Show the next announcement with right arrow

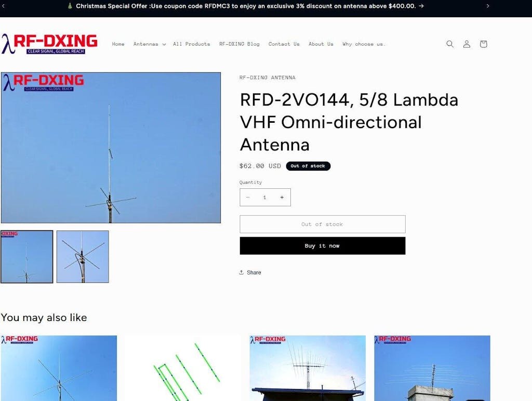tap(487, 6)
